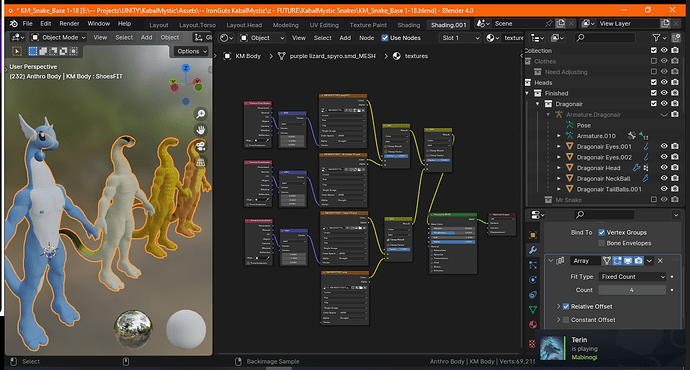This screenshot has width=690, height=370.
Task: Open the Node menu in shader editor
Action: point(367,38)
